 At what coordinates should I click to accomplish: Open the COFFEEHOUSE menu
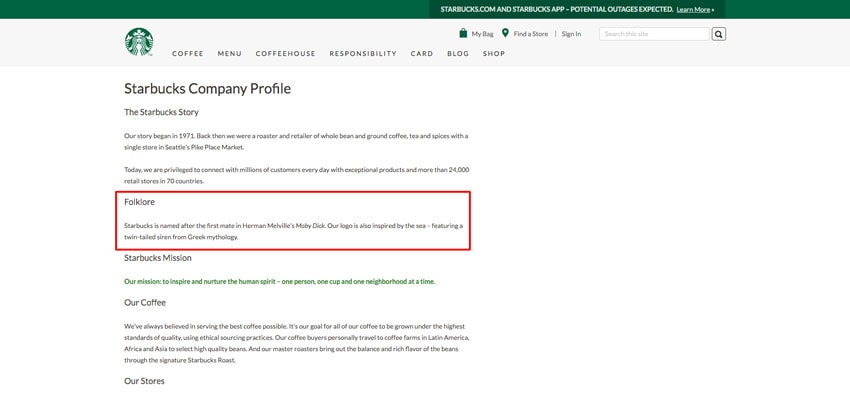pos(286,54)
